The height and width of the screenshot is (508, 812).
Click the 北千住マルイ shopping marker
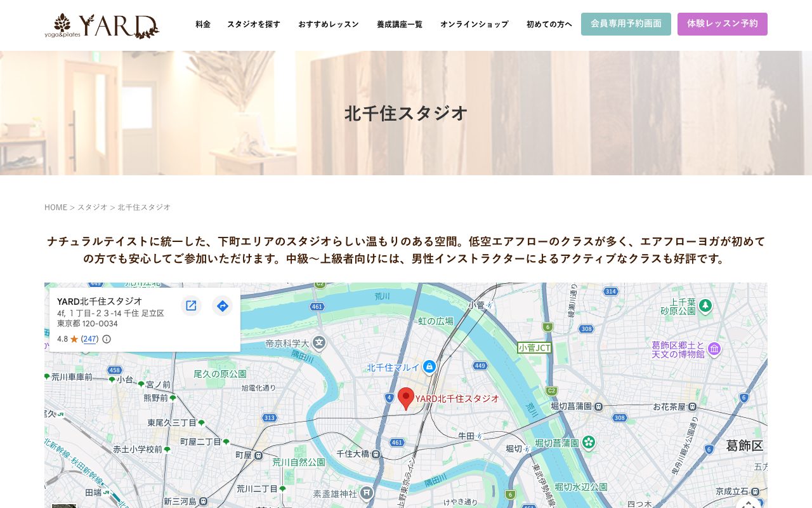click(x=429, y=366)
